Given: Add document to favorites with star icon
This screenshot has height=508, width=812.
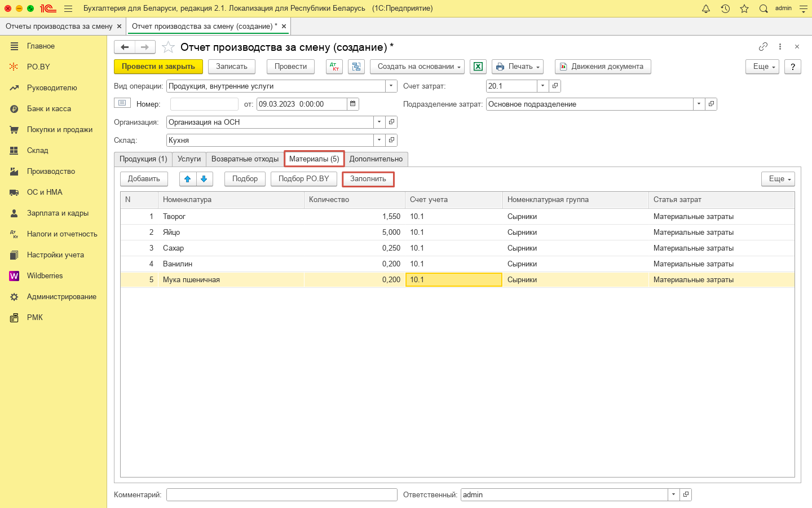Looking at the screenshot, I should pyautogui.click(x=168, y=47).
